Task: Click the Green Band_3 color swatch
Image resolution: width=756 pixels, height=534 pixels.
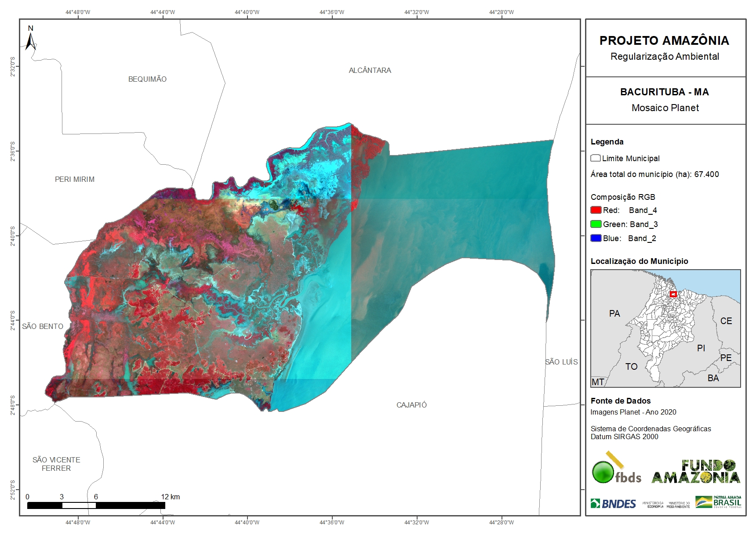Action: click(x=596, y=224)
